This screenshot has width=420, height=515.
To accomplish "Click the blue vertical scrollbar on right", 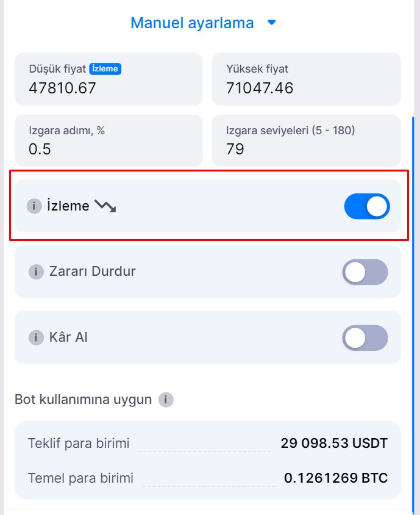I will (x=413, y=305).
